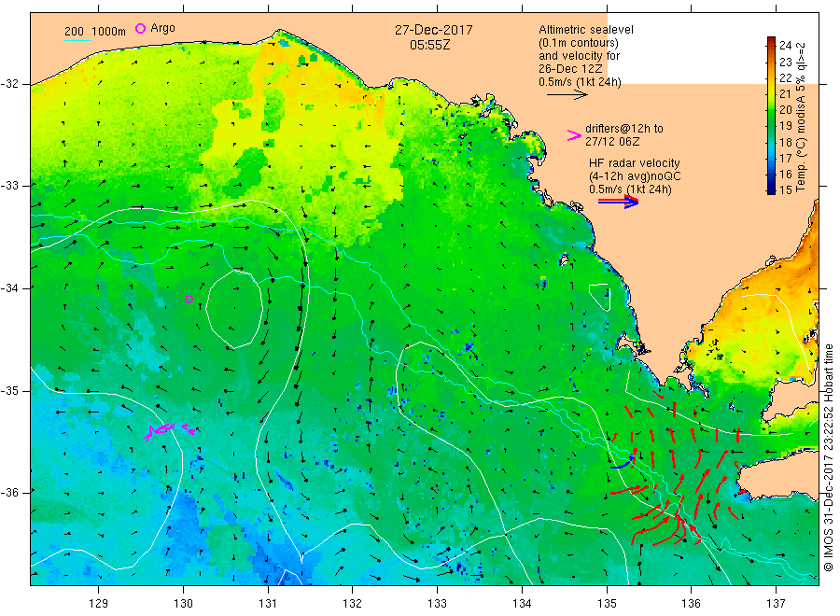Click the 20 value on the temperature scale
Image resolution: width=840 pixels, height=616 pixels.
(785, 109)
